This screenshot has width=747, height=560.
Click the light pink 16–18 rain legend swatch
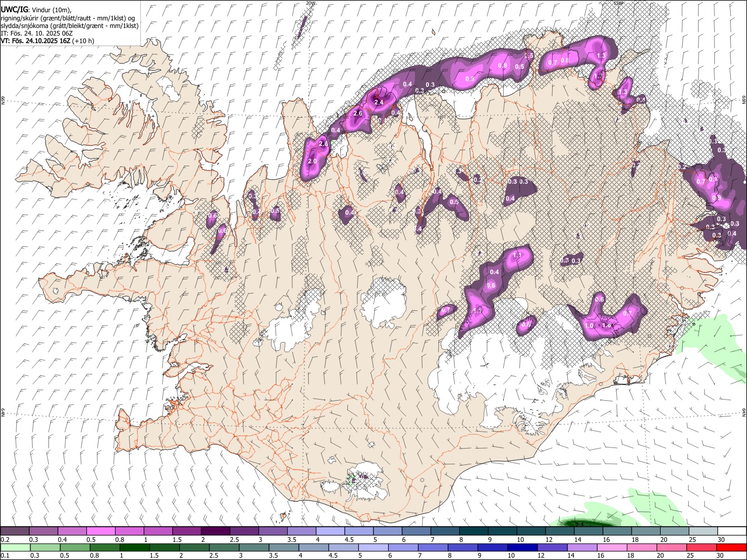tap(612, 547)
